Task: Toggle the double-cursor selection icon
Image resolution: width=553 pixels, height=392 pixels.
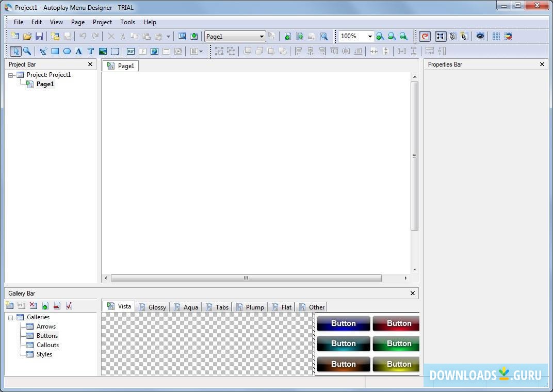Action: (453, 36)
